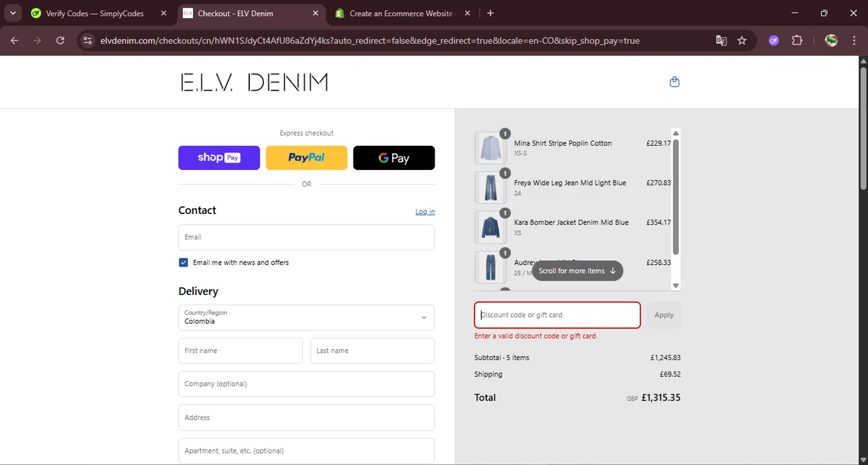
Task: Click the page scrollbar up arrow
Action: tap(863, 60)
